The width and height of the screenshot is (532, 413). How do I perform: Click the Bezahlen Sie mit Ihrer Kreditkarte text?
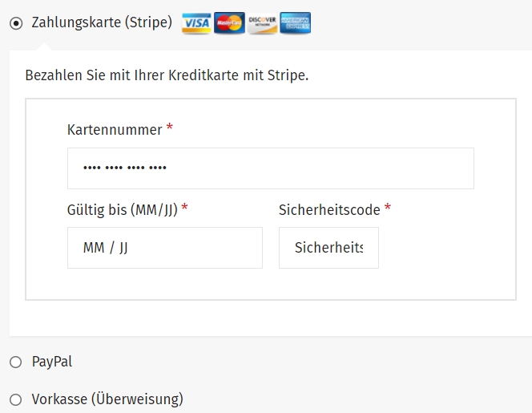(167, 75)
